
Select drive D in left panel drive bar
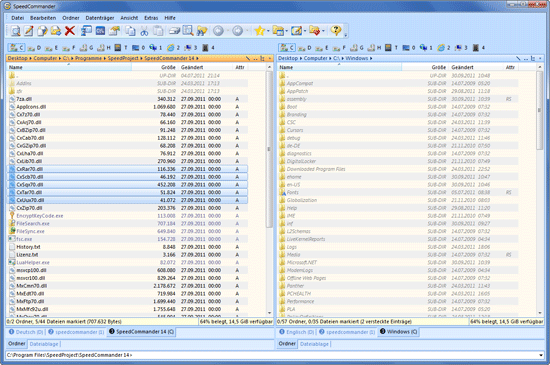(x=34, y=47)
